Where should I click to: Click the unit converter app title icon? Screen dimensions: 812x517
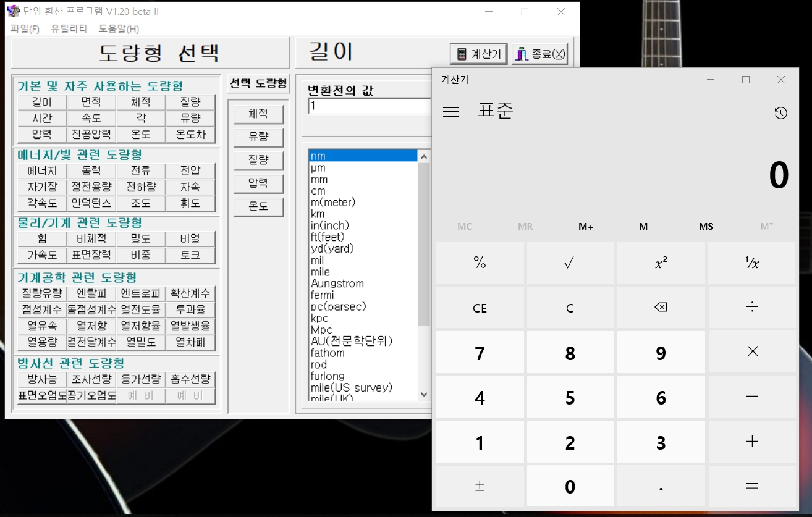point(13,11)
